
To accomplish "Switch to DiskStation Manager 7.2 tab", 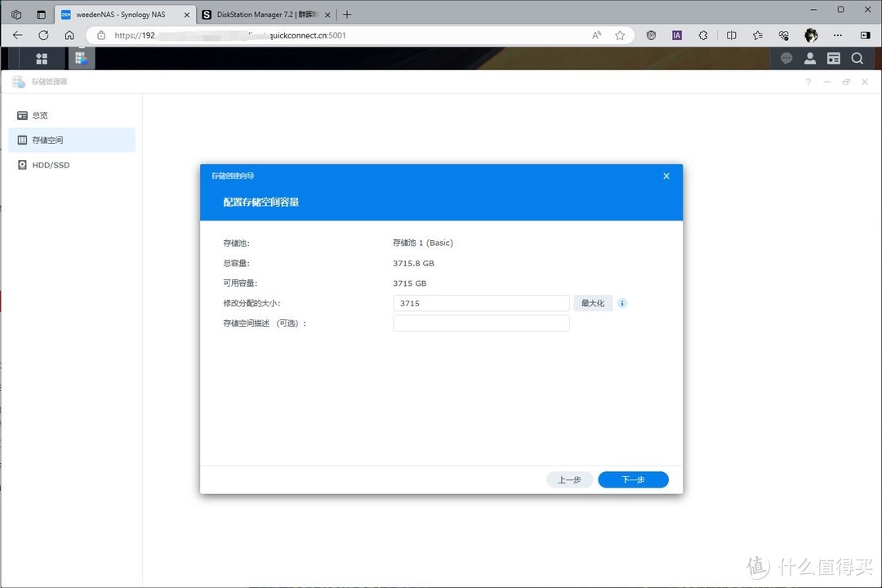I will pos(265,15).
